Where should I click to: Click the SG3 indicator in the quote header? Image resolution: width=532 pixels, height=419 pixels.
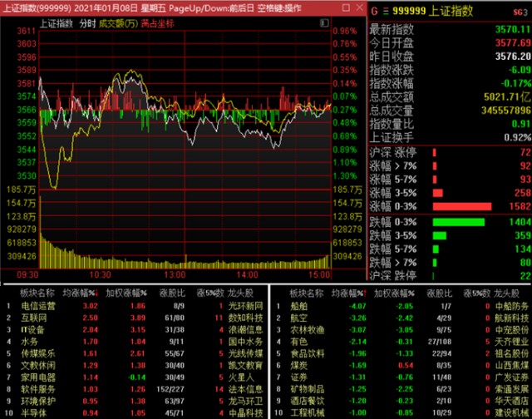pos(519,12)
